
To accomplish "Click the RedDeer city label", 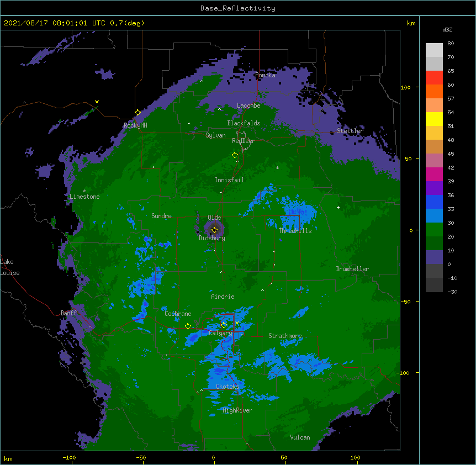I will coord(244,141).
